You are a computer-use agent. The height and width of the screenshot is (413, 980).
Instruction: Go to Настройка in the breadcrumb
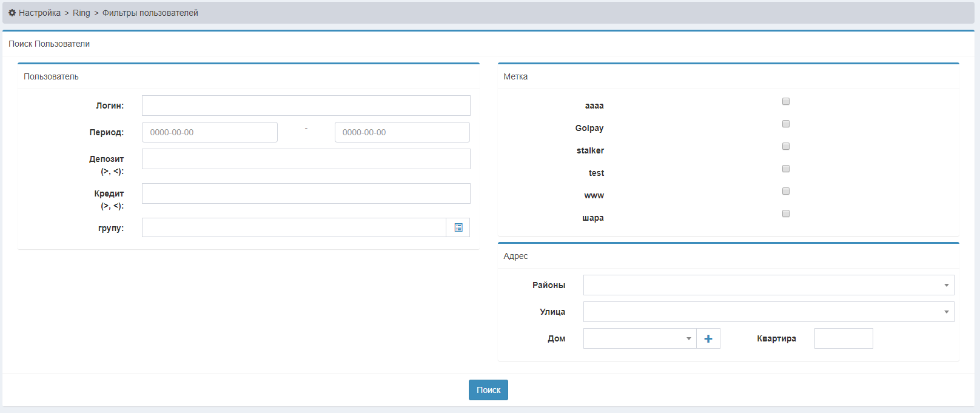(x=39, y=13)
